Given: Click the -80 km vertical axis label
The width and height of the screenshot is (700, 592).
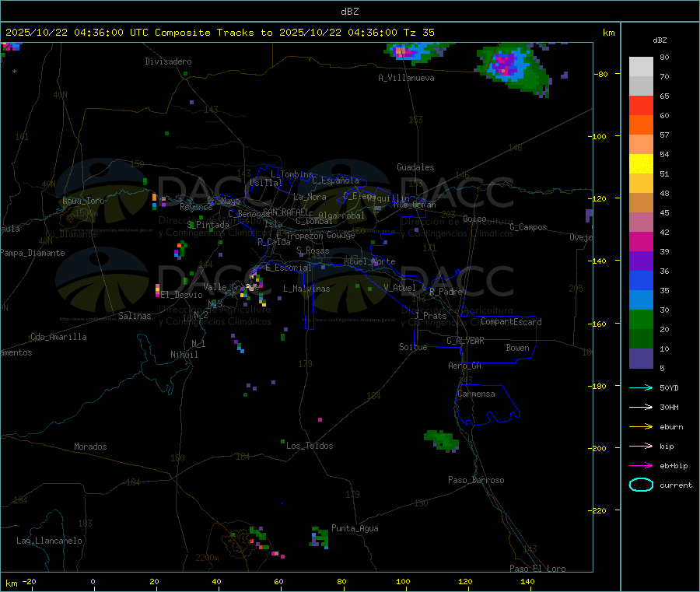Looking at the screenshot, I should pos(600,74).
